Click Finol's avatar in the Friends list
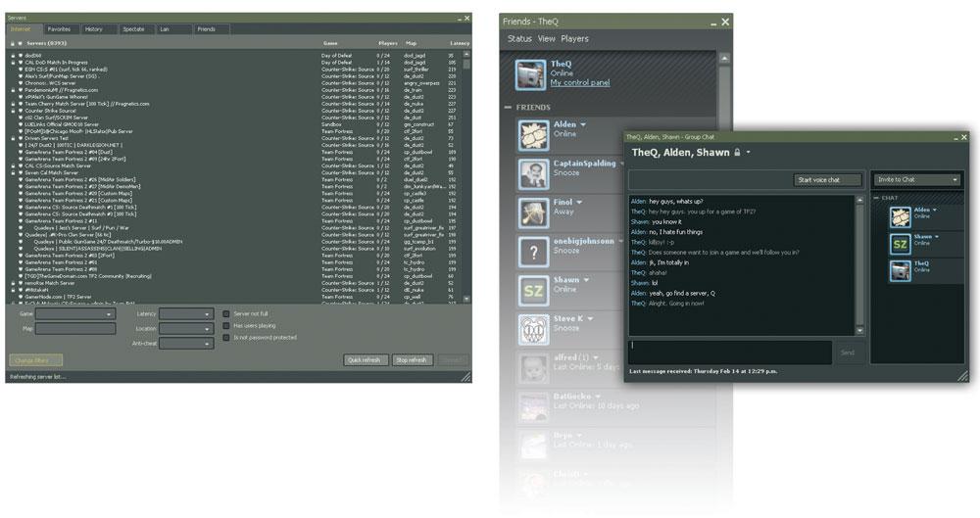Screen dimensions: 980x518 533,212
